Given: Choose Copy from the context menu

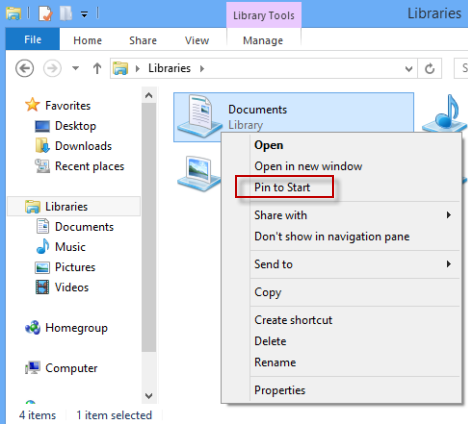Looking at the screenshot, I should 341,292.
